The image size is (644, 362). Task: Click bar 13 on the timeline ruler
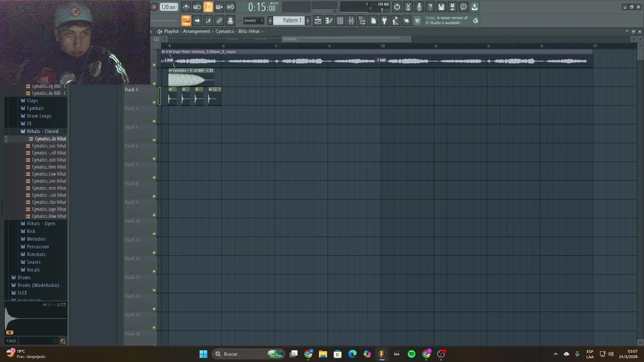coord(382,46)
